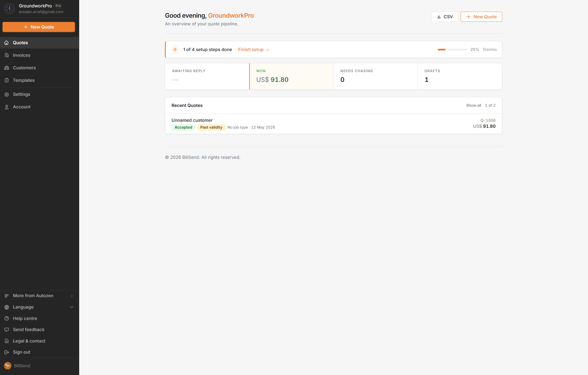588x375 pixels.
Task: Click Show all in Recent Quotes
Action: 473,106
